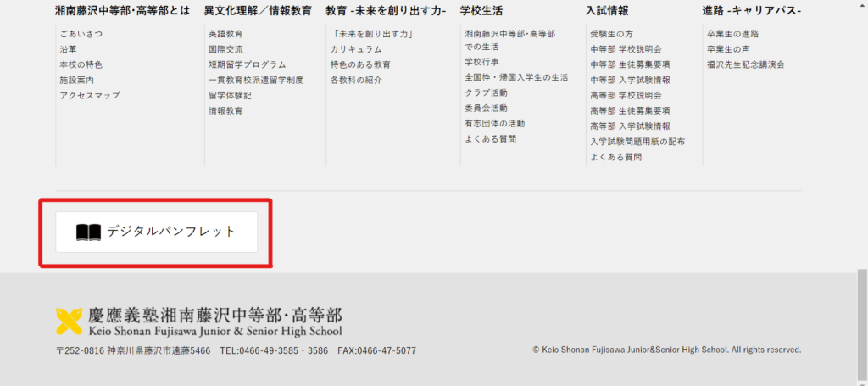This screenshot has width=868, height=386.
Task: Go to 学校行事 page
Action: click(x=481, y=62)
